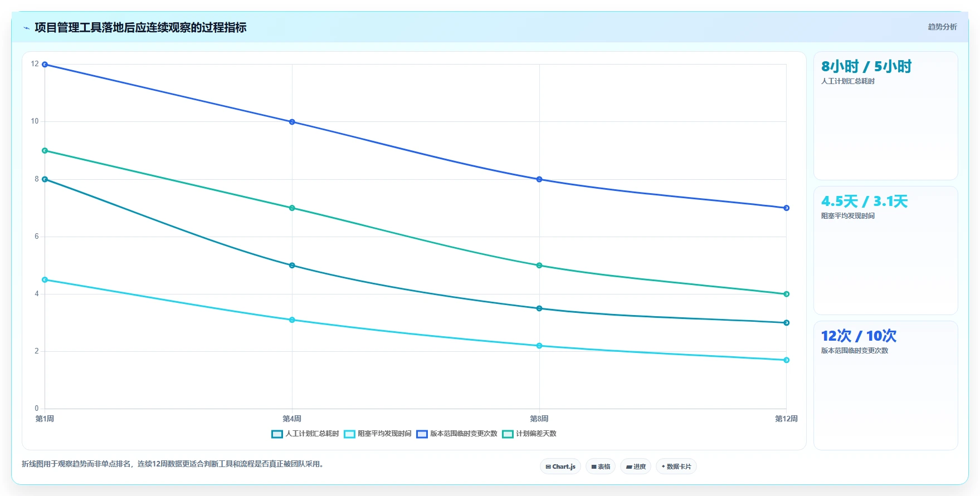Click the trend icon beside the panel title
980x496 pixels.
point(26,28)
